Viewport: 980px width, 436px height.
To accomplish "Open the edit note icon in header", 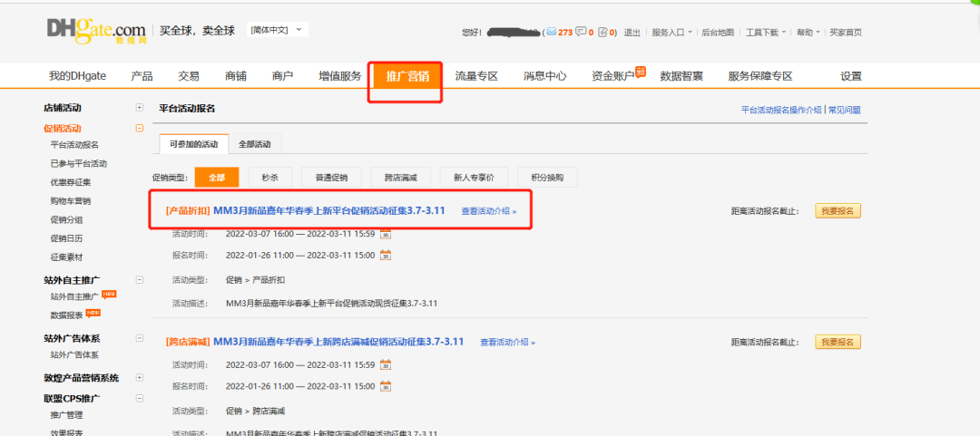I will [603, 32].
